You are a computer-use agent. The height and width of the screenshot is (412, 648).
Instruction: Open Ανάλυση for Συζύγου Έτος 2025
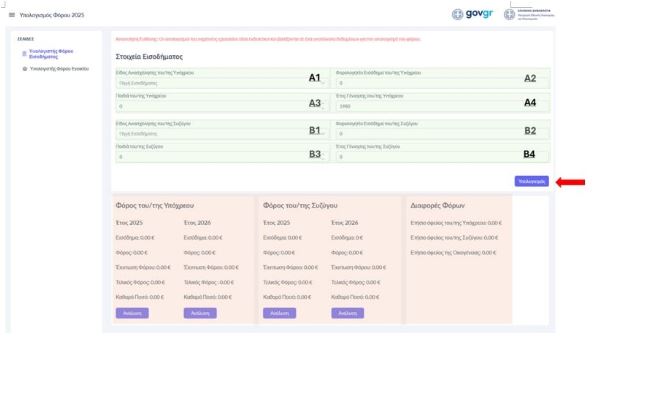click(x=278, y=313)
